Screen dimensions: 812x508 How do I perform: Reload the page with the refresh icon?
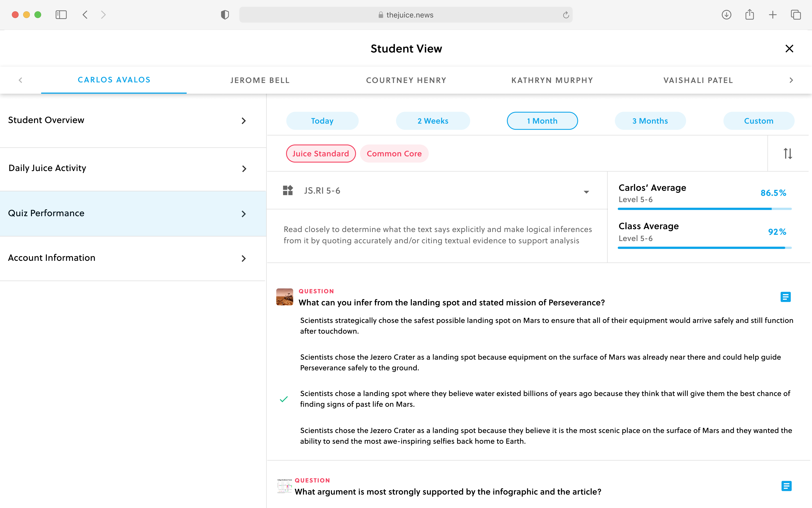[566, 15]
